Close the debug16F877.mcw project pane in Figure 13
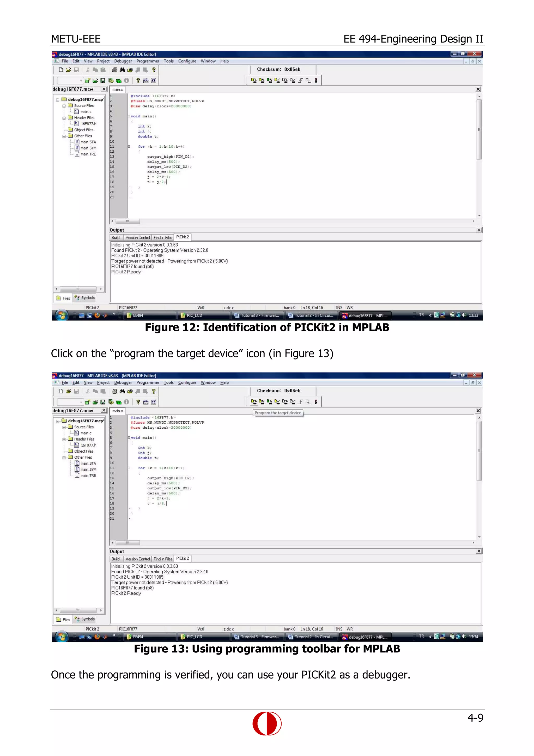Viewport: 534px width, 756px height. 104,411
